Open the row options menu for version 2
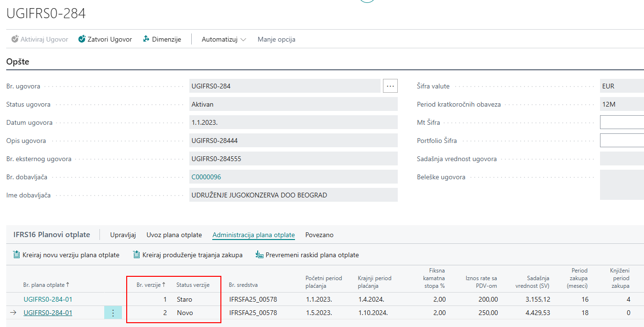The height and width of the screenshot is (327, 644). point(113,313)
